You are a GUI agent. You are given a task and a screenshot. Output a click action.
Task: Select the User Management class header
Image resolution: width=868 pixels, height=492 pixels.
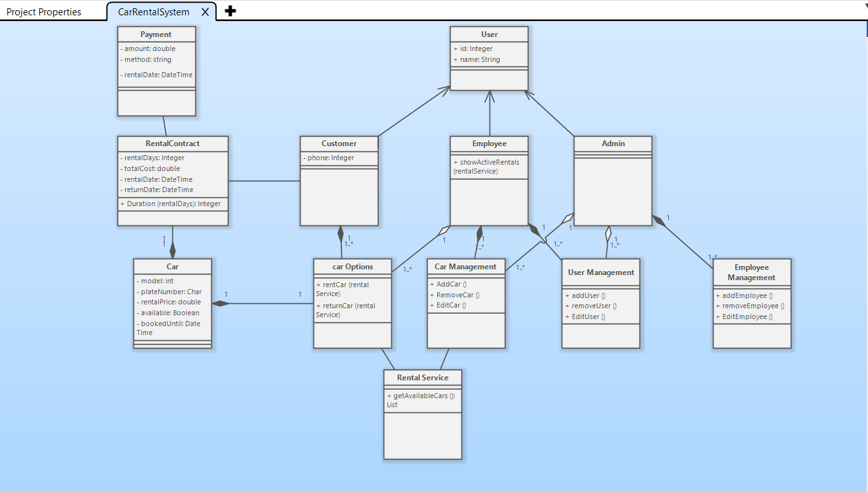pyautogui.click(x=601, y=272)
